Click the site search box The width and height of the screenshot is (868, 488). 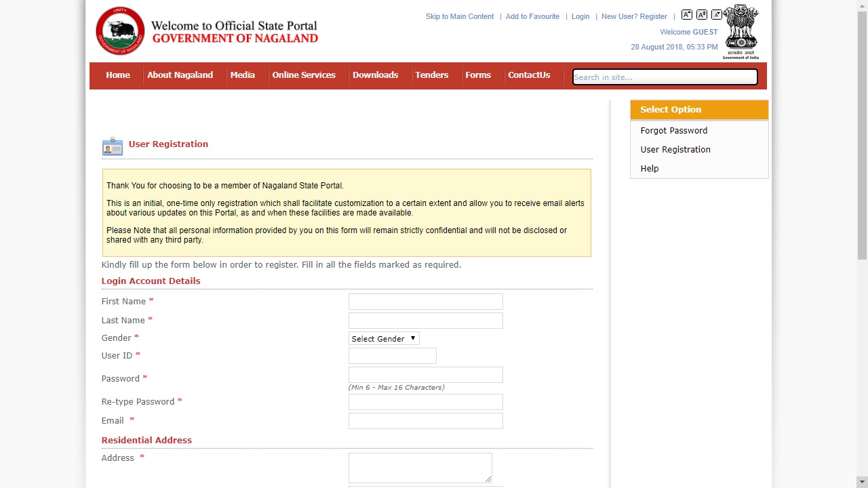point(664,77)
